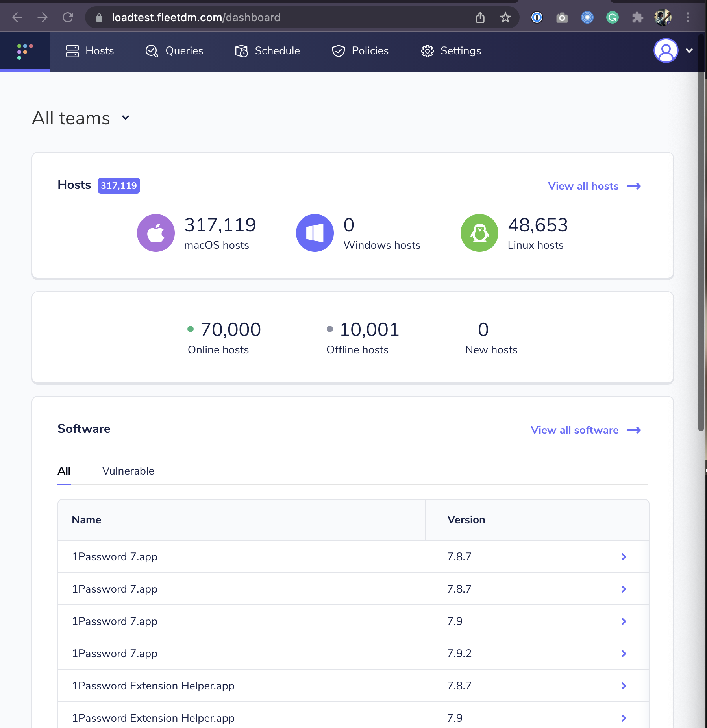Expand details for the first 1Password 7.app row

624,556
